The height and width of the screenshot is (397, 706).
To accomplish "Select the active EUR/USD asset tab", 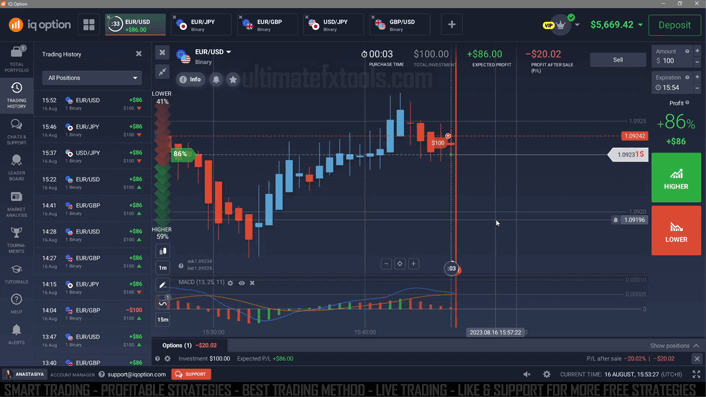I will tap(136, 25).
